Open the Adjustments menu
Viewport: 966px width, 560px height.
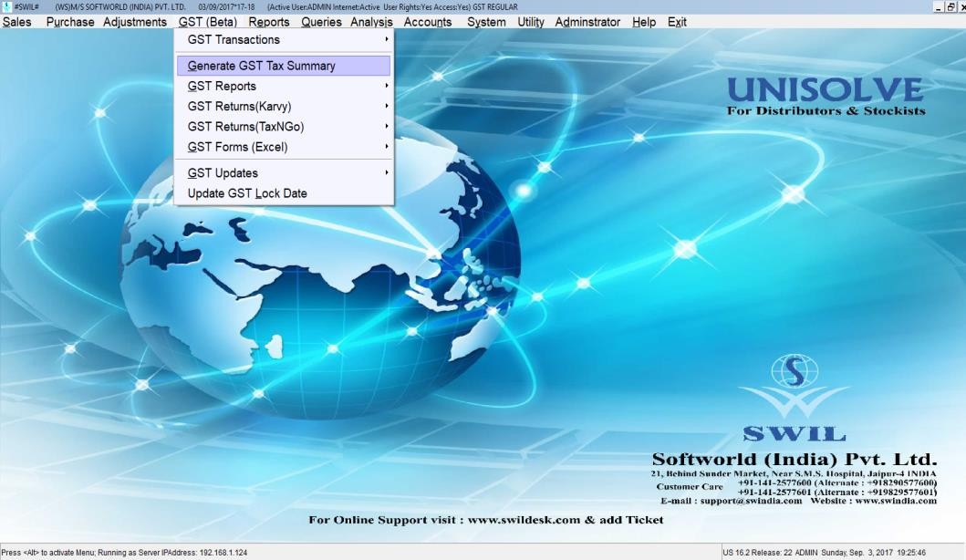pyautogui.click(x=135, y=22)
